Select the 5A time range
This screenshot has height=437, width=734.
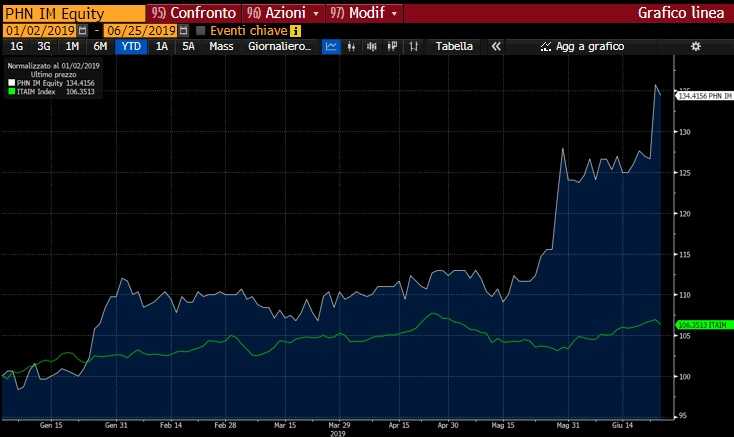tap(188, 46)
